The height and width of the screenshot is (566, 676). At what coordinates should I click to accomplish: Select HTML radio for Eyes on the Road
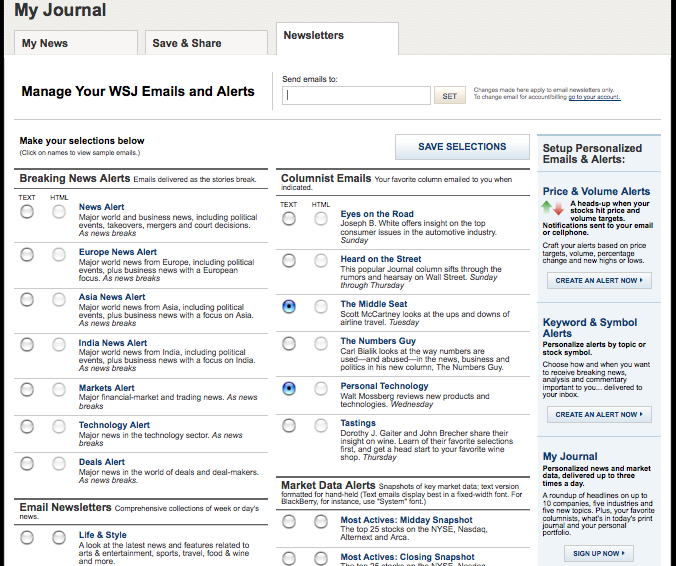tap(321, 219)
